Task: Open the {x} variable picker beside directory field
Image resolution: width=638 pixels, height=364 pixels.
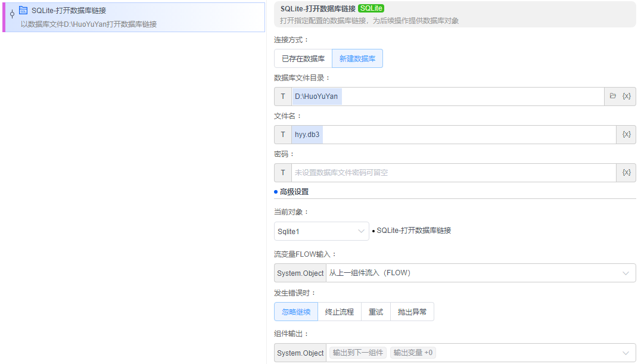Action: [x=625, y=96]
